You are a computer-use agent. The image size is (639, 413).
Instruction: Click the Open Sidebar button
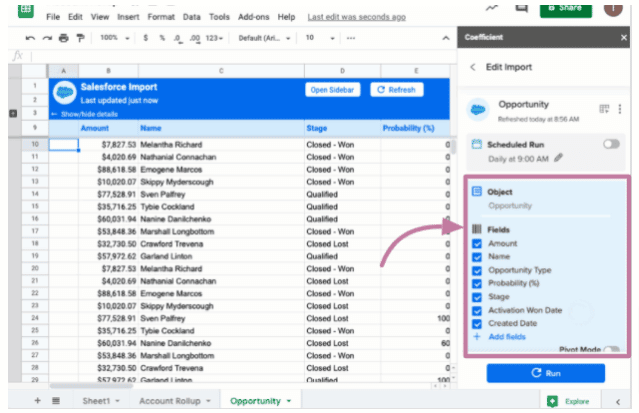coord(333,90)
